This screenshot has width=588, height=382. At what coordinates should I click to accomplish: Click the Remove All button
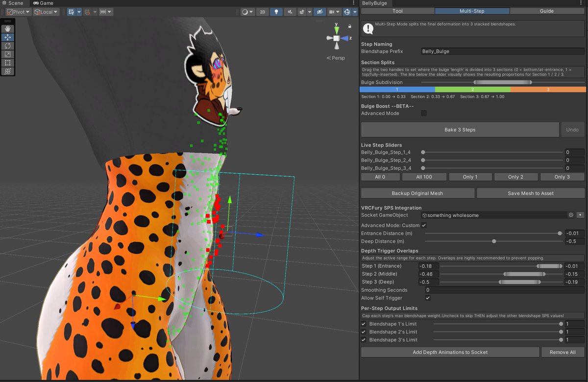[x=563, y=352]
